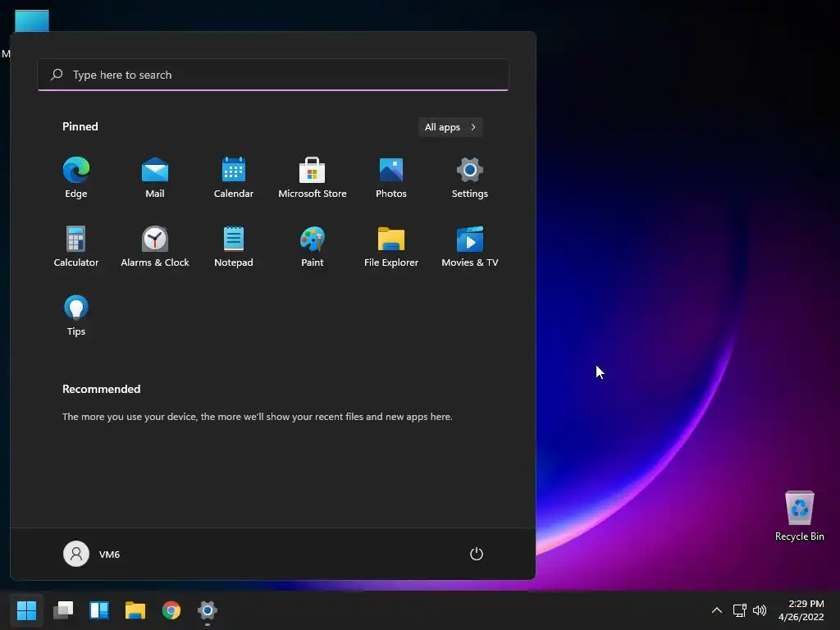The width and height of the screenshot is (840, 630).
Task: Open File Explorer in the pinned grid
Action: click(391, 247)
